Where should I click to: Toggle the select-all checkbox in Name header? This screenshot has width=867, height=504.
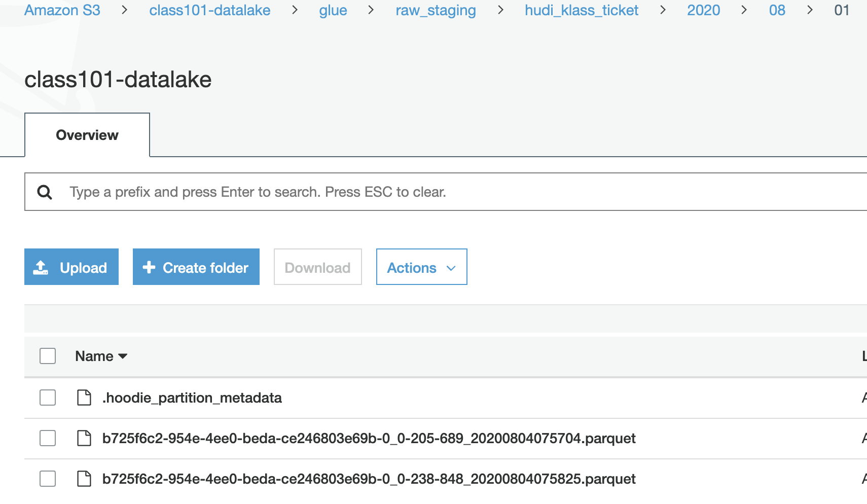tap(48, 356)
